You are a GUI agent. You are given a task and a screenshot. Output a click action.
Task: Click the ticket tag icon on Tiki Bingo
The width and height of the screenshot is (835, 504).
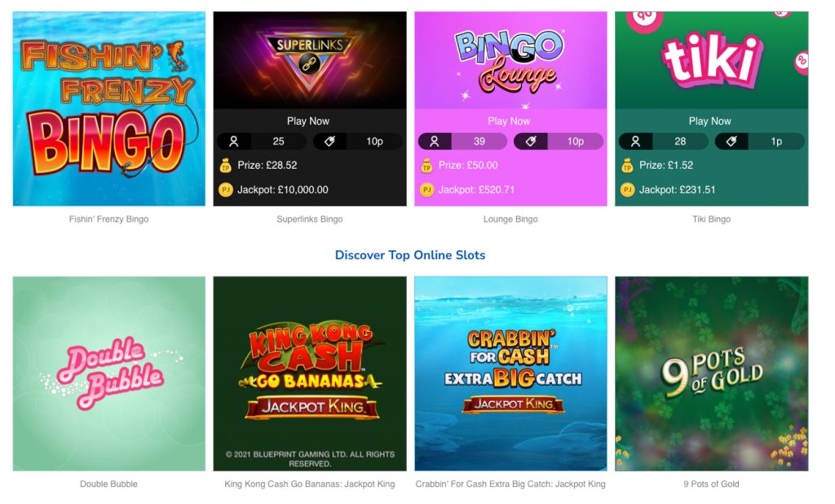point(731,142)
